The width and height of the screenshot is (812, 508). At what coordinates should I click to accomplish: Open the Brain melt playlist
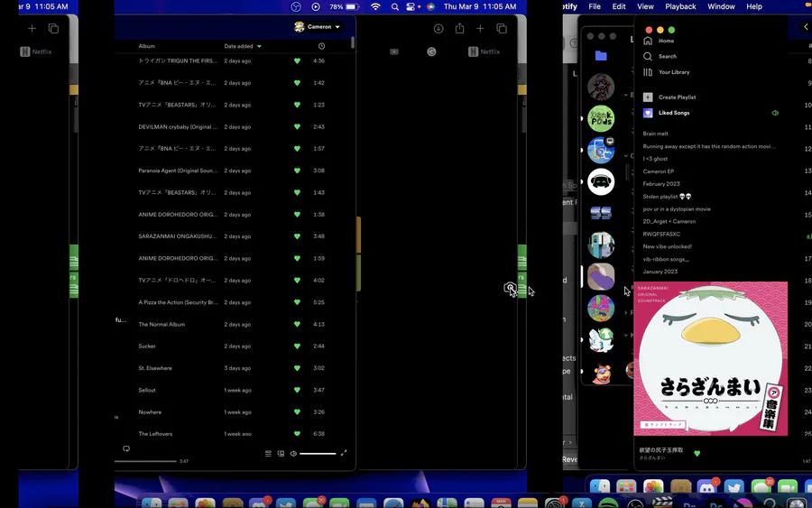click(x=656, y=134)
